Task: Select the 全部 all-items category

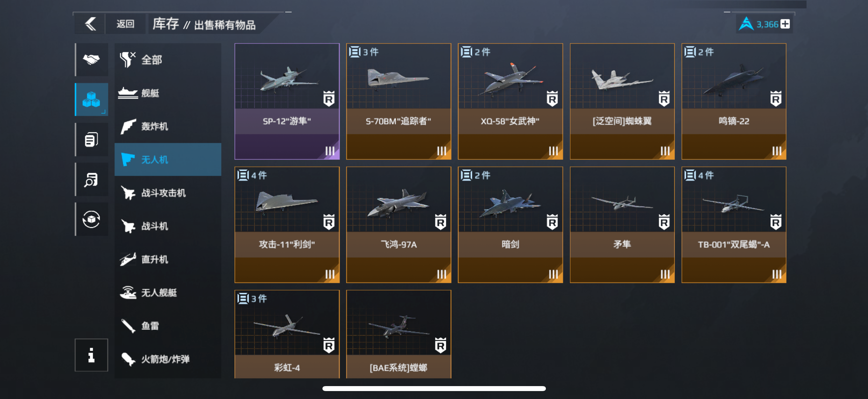Action: [x=168, y=60]
